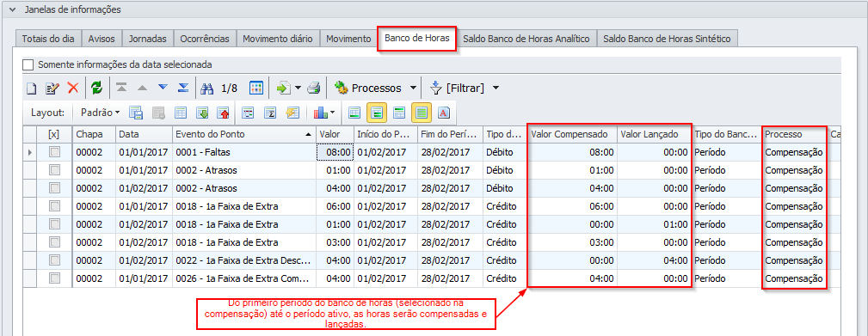
Task: Click the save layout icon
Action: click(x=136, y=113)
